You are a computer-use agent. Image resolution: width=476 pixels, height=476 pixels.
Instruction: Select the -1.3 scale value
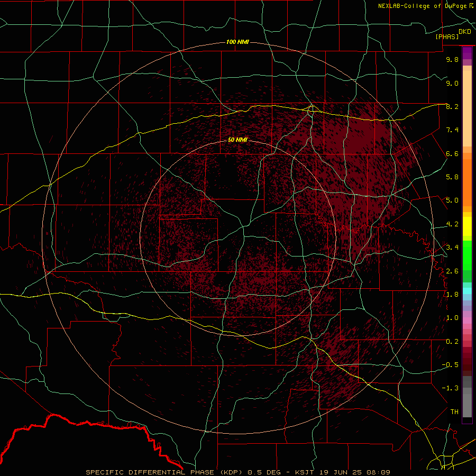click(x=450, y=388)
